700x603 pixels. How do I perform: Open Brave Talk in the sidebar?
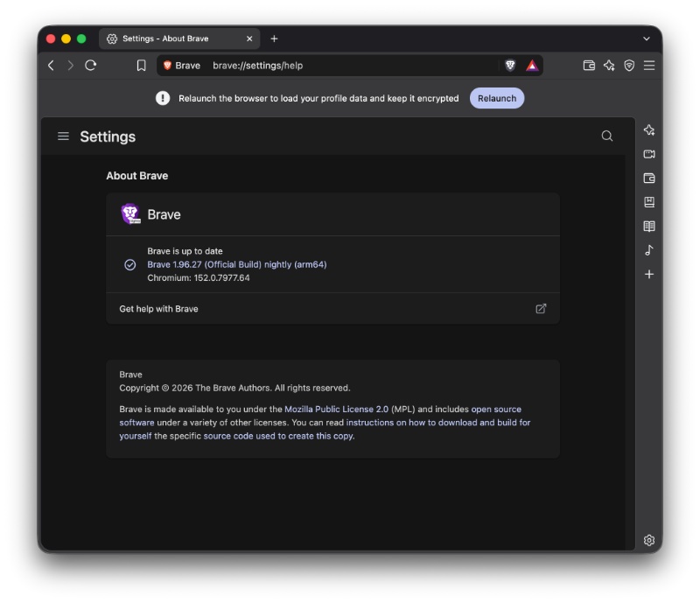click(649, 154)
